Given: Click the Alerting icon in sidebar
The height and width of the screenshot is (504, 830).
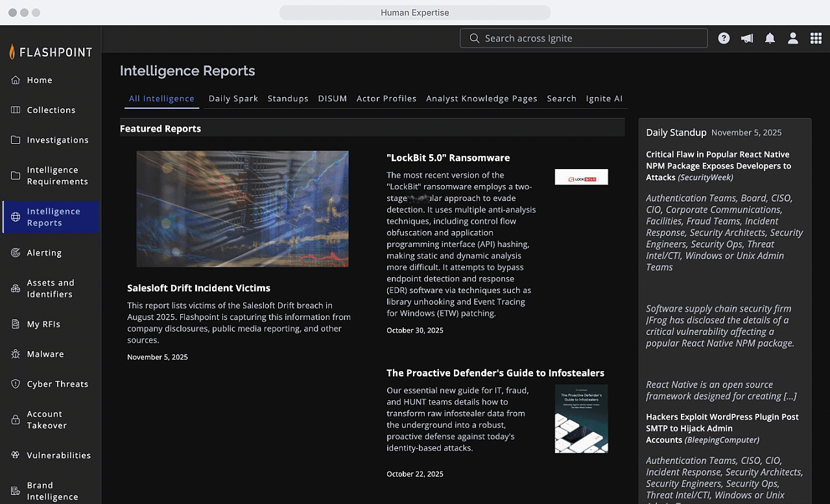Looking at the screenshot, I should [x=16, y=253].
